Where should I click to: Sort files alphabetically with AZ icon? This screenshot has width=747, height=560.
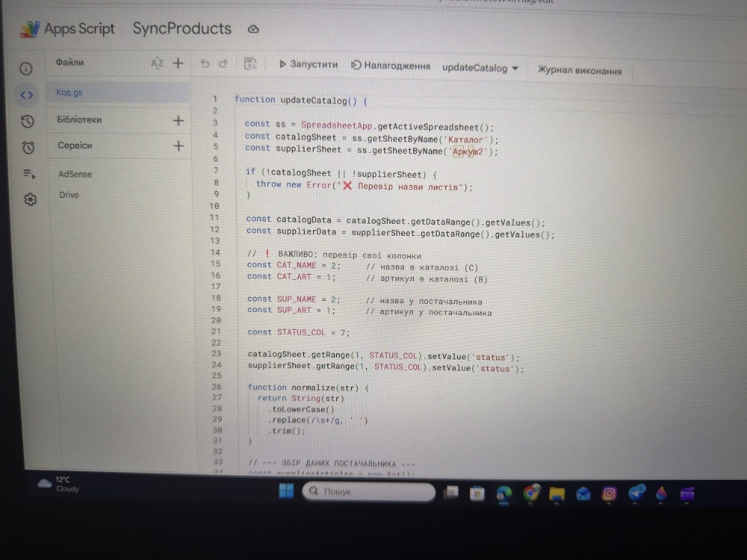157,63
